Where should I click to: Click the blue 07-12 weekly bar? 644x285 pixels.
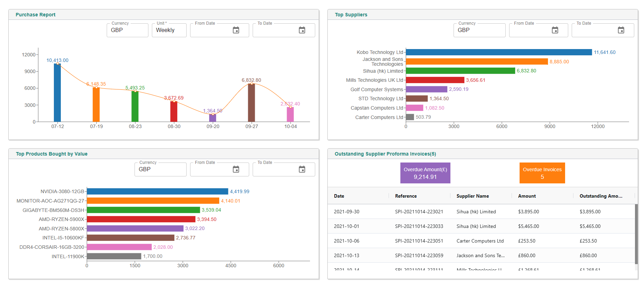(x=57, y=93)
